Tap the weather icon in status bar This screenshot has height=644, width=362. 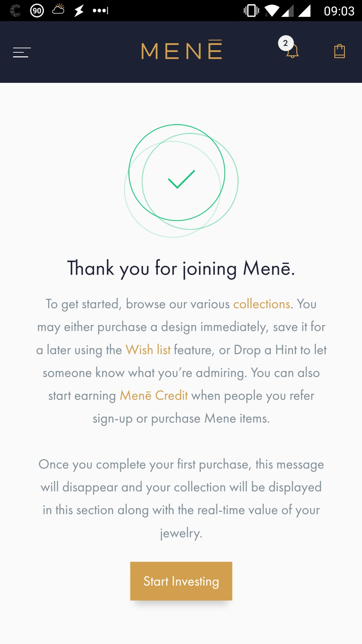pos(58,9)
